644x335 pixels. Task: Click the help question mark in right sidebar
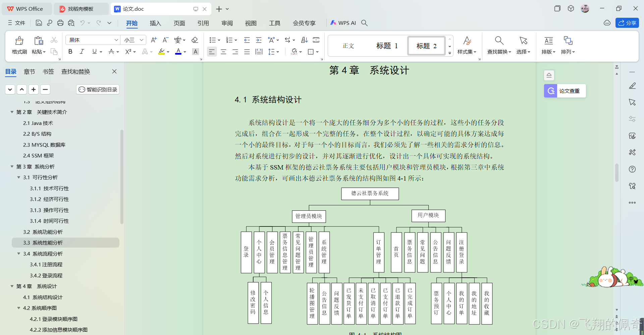pyautogui.click(x=632, y=169)
